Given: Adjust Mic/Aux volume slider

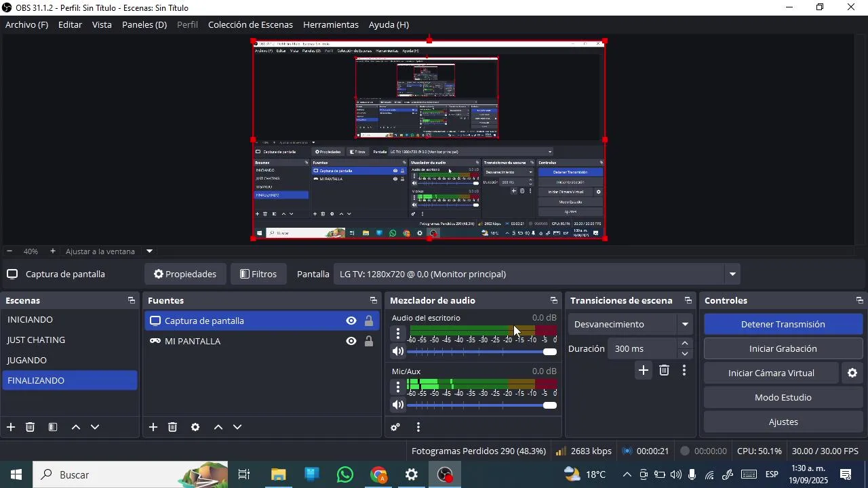Looking at the screenshot, I should (x=482, y=405).
